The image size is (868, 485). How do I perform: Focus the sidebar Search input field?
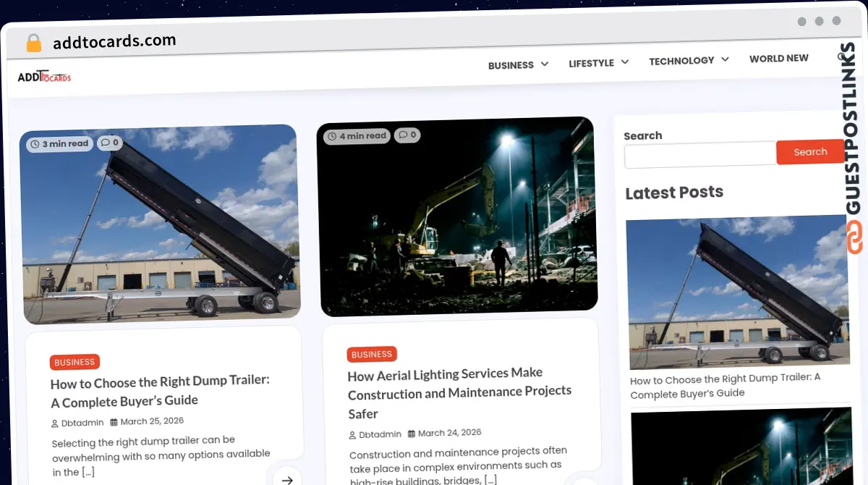point(700,155)
